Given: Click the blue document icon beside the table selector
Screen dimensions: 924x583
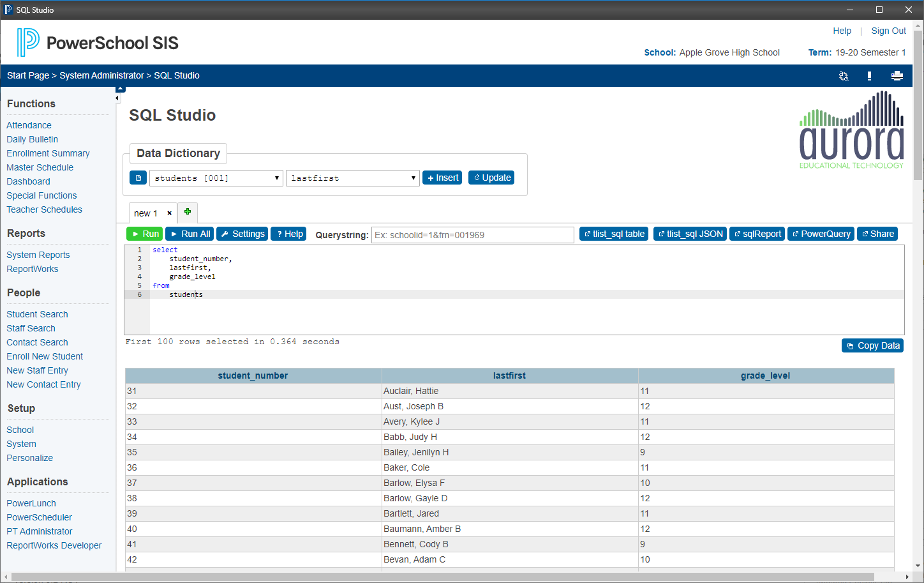Looking at the screenshot, I should (x=138, y=178).
